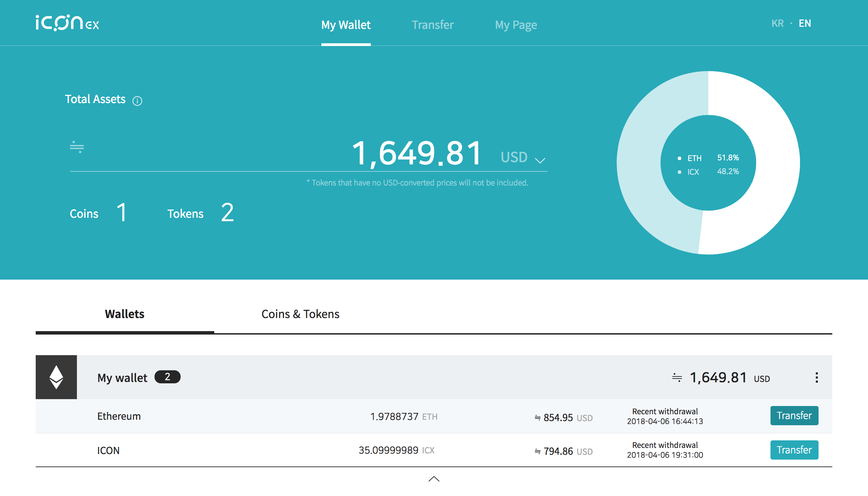
Task: Click the wallet count badge showing 2
Action: [x=167, y=377]
